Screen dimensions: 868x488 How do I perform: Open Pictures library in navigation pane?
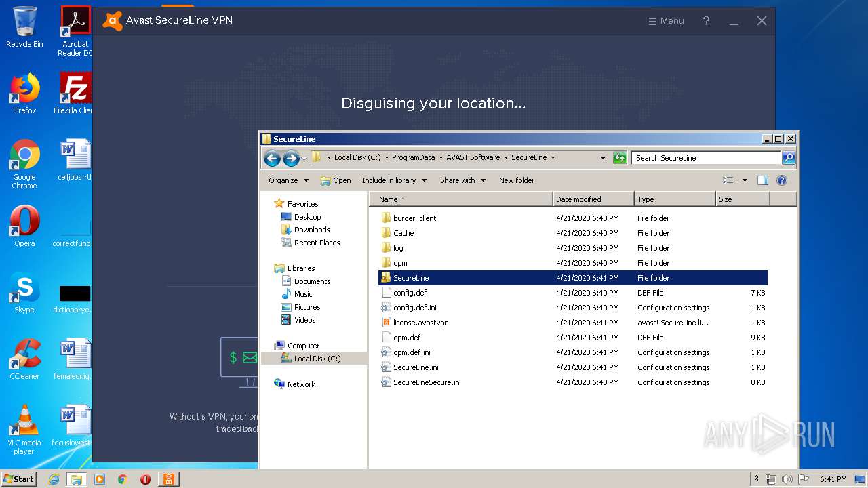click(x=307, y=307)
